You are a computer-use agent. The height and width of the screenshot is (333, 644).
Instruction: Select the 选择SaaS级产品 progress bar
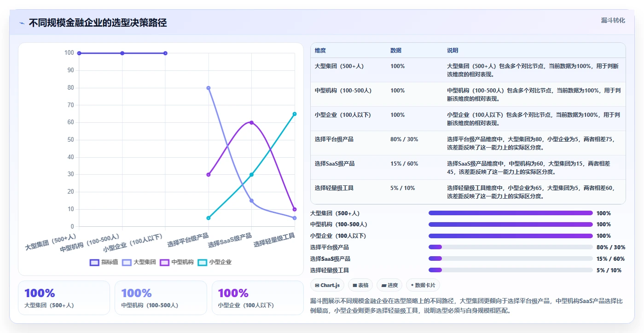point(511,258)
